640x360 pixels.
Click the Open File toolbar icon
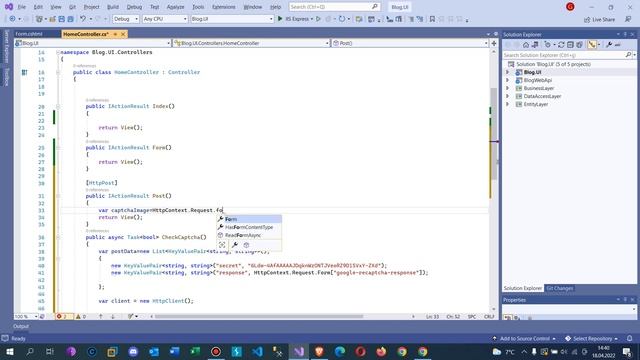pos(53,19)
